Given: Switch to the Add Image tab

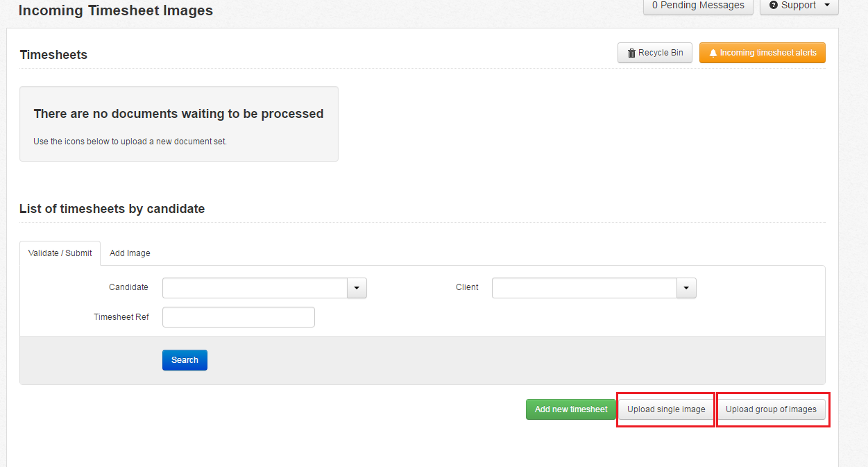Looking at the screenshot, I should click(x=130, y=253).
